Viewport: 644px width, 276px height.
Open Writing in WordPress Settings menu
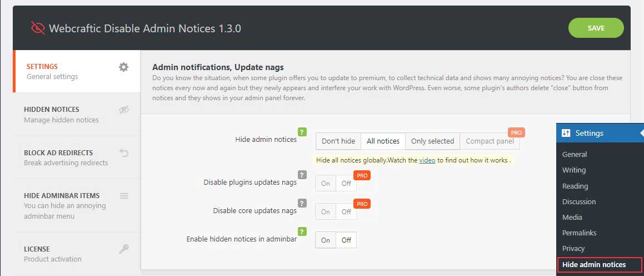point(574,170)
